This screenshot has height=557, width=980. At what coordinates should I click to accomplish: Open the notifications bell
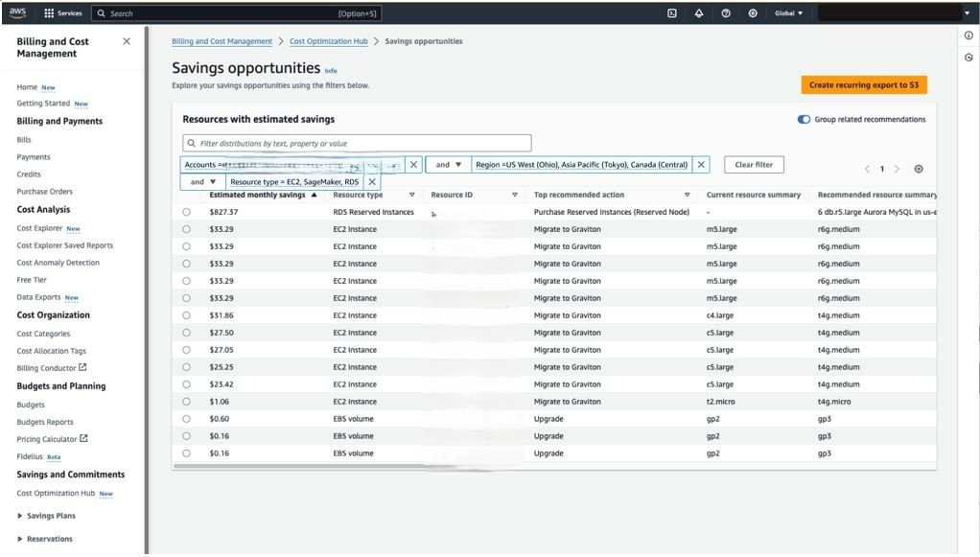(699, 13)
